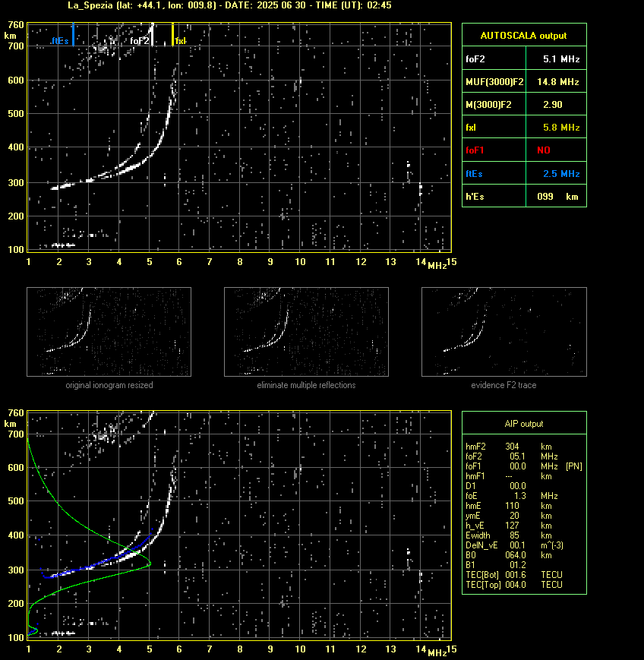The image size is (644, 660).
Task: Click the M(3000)F2 value '2.90'
Action: 553,104
